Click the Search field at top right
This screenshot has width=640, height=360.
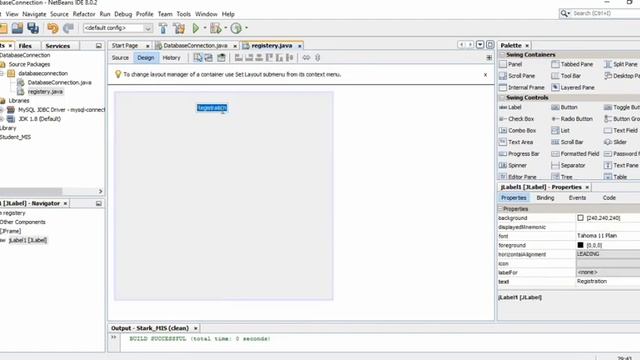click(x=605, y=13)
